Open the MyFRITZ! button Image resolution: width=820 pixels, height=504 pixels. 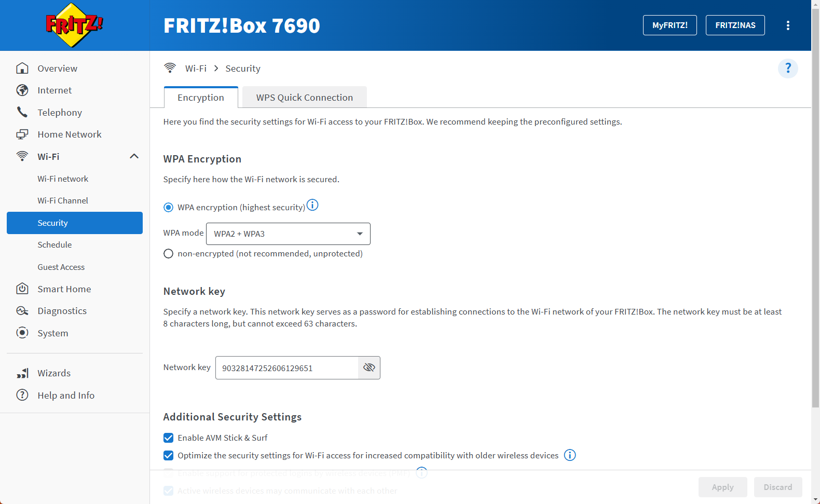click(x=669, y=25)
